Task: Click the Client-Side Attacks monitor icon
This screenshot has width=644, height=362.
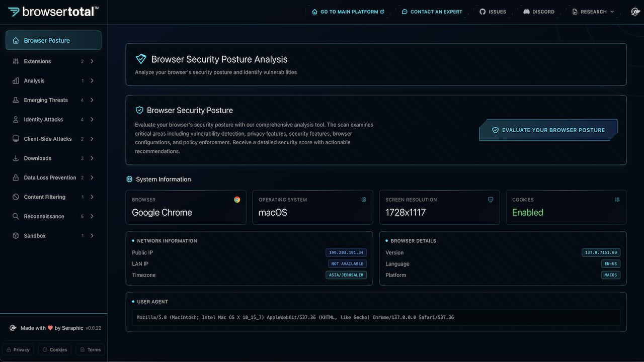Action: [x=16, y=139]
